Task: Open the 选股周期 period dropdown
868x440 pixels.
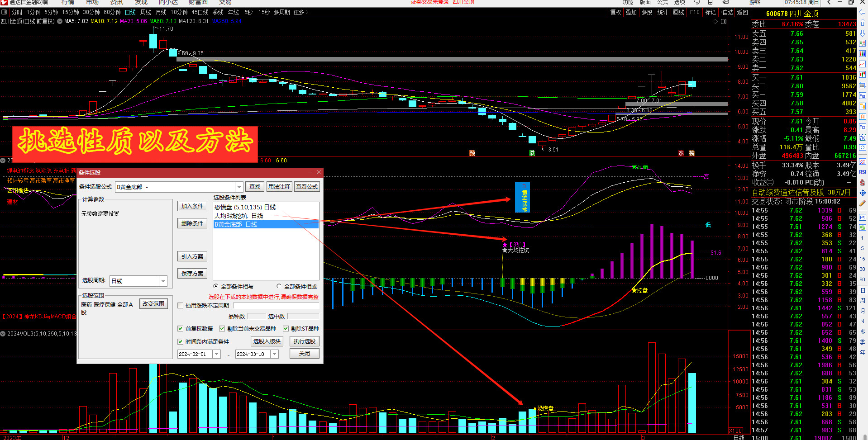Action: pos(163,281)
